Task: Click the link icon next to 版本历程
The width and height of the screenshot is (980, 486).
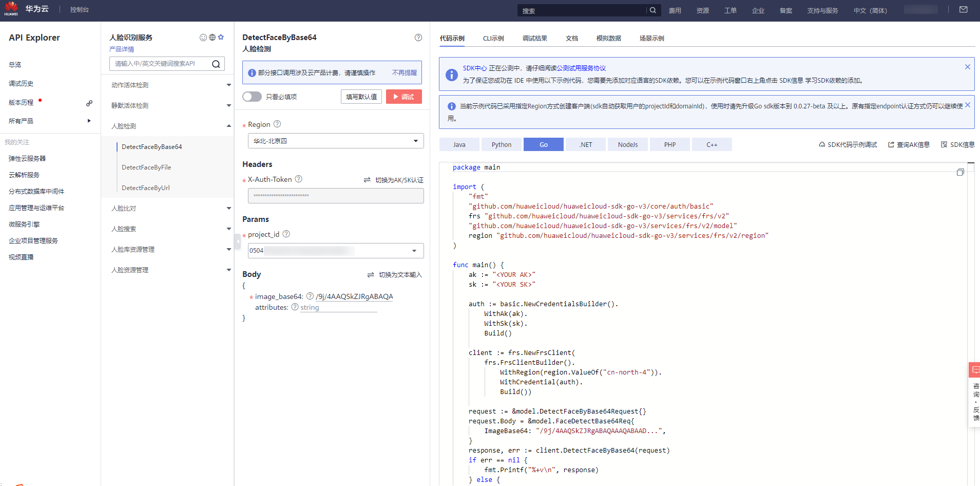Action: click(89, 103)
